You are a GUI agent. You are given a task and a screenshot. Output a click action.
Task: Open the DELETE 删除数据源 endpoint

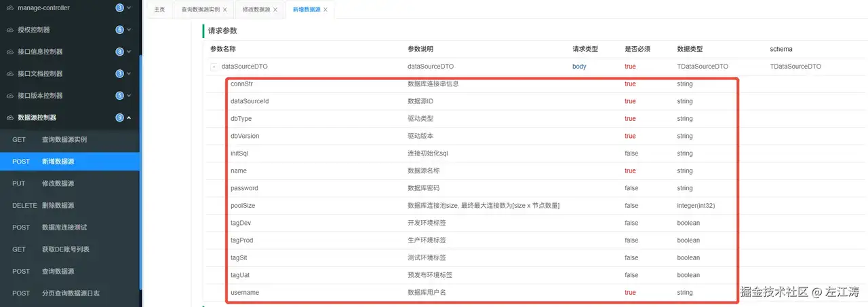71,205
